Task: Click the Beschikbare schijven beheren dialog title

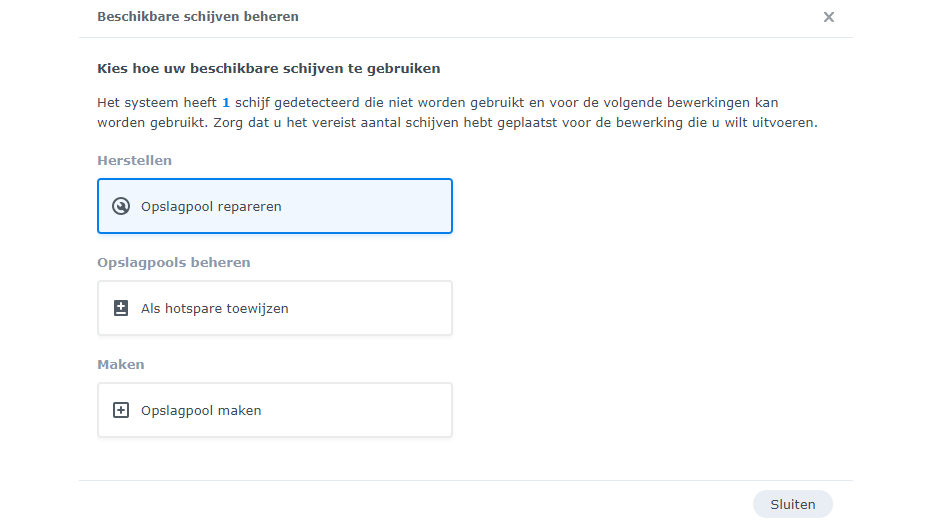Action: point(198,17)
